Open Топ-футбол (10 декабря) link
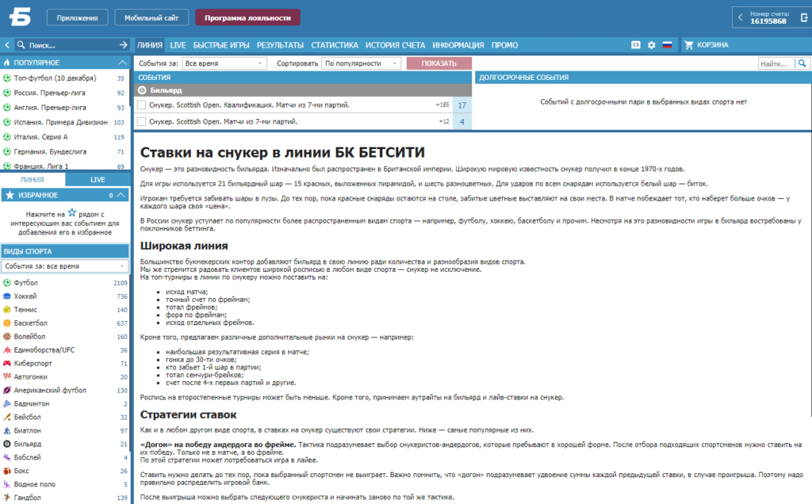Screen dimensions: 812x504 pyautogui.click(x=55, y=78)
